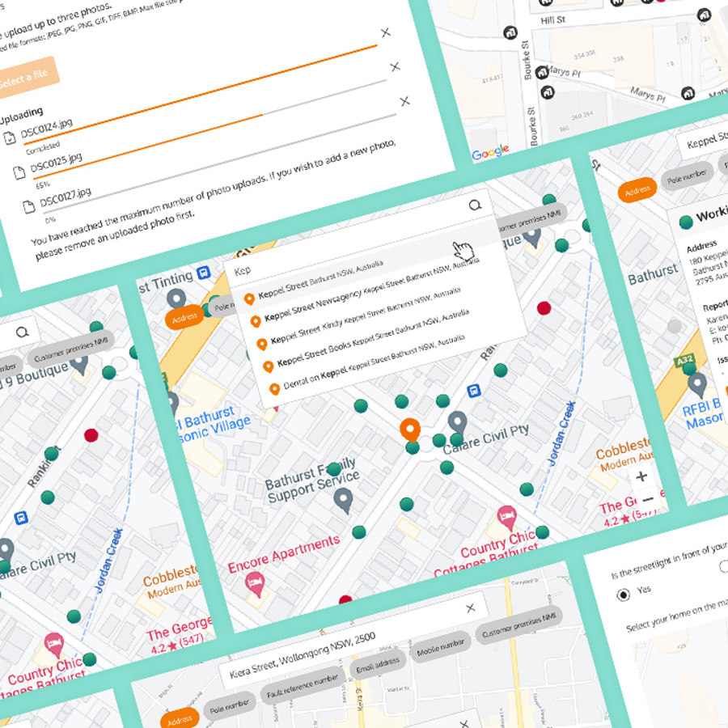The image size is (728, 728).
Task: Click the grey pin above Calare Civil Pty
Action: point(457,423)
